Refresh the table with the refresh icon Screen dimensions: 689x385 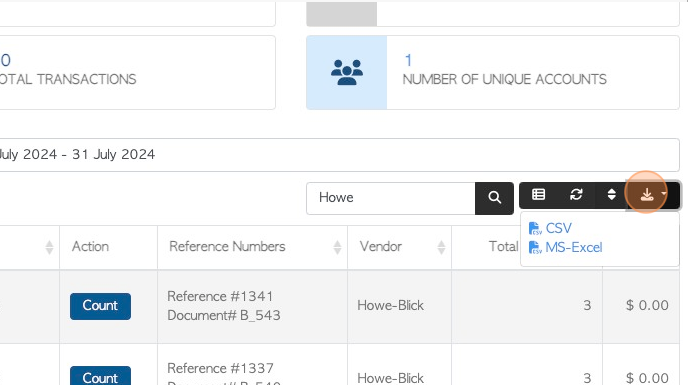tap(576, 195)
